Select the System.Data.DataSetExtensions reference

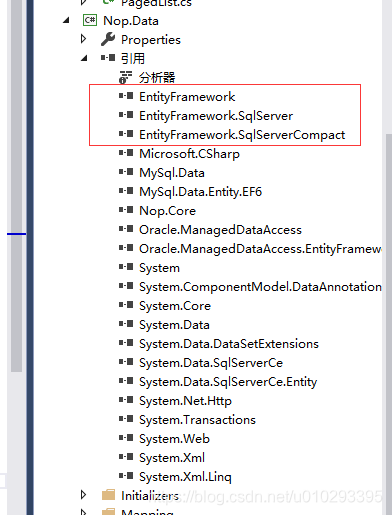[x=229, y=344]
